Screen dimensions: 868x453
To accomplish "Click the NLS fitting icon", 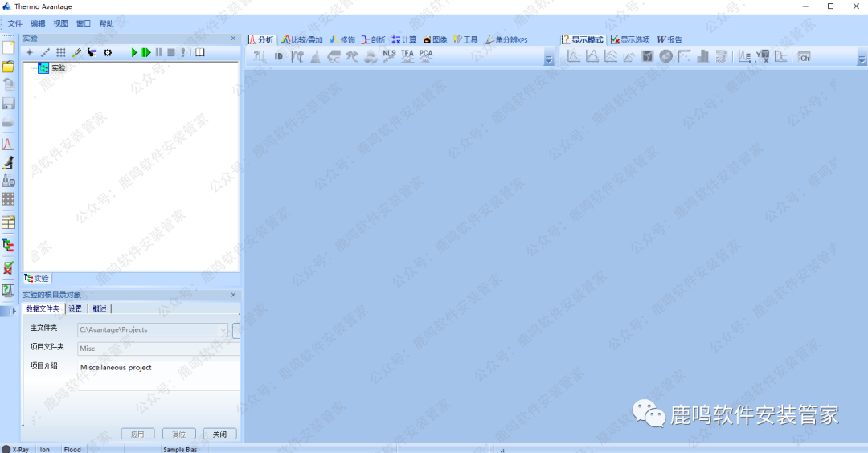I will (x=389, y=55).
